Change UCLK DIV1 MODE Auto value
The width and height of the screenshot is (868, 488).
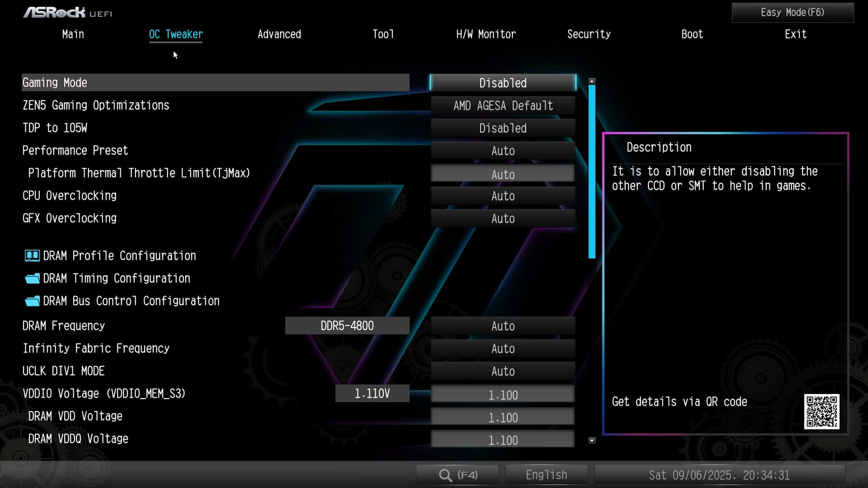pyautogui.click(x=503, y=371)
